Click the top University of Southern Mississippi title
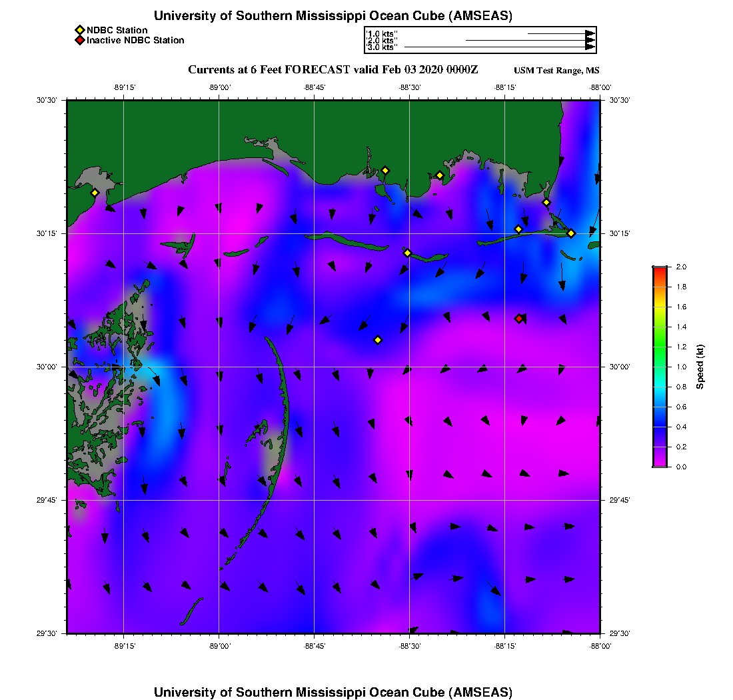Viewport: 733px width, 700px height. [x=333, y=16]
